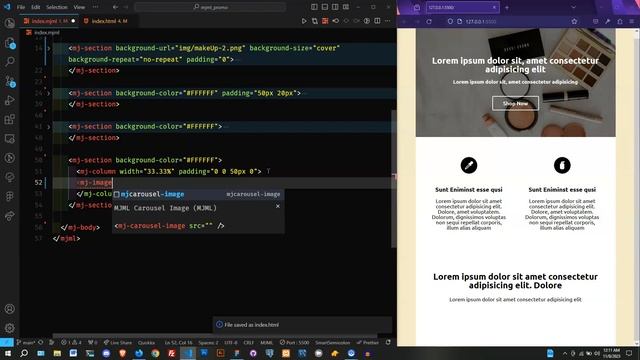Click the main branch indicator in status bar
Viewport: 640px width, 360px height.
(x=27, y=342)
